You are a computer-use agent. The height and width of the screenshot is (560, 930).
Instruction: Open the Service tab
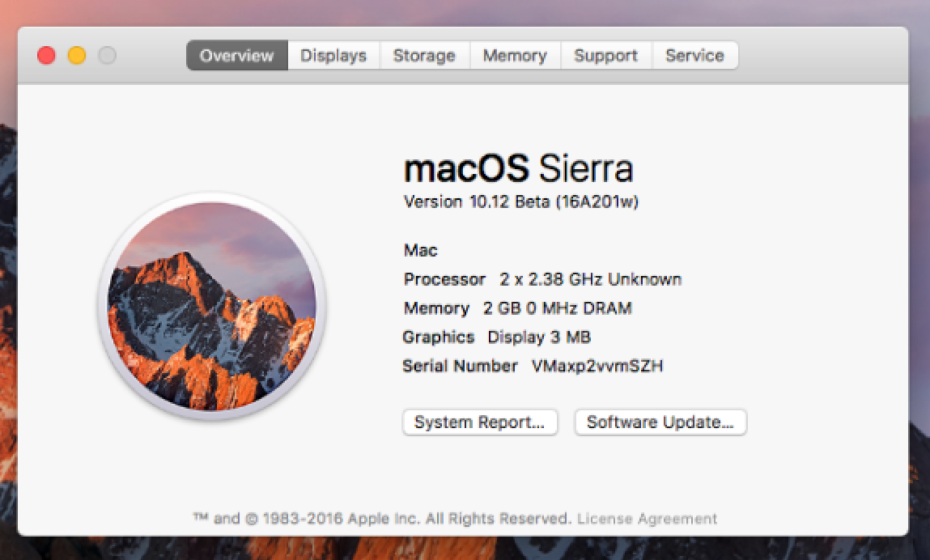tap(695, 56)
